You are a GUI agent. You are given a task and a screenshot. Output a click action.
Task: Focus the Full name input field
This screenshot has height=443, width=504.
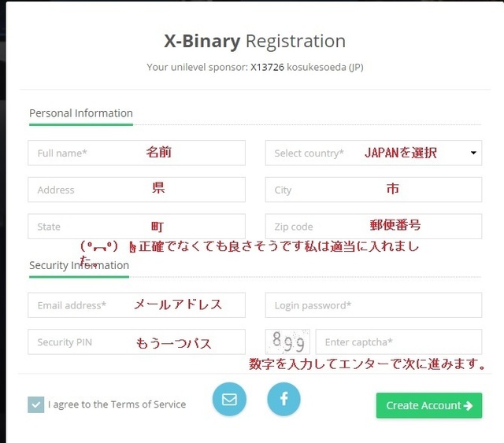136,153
